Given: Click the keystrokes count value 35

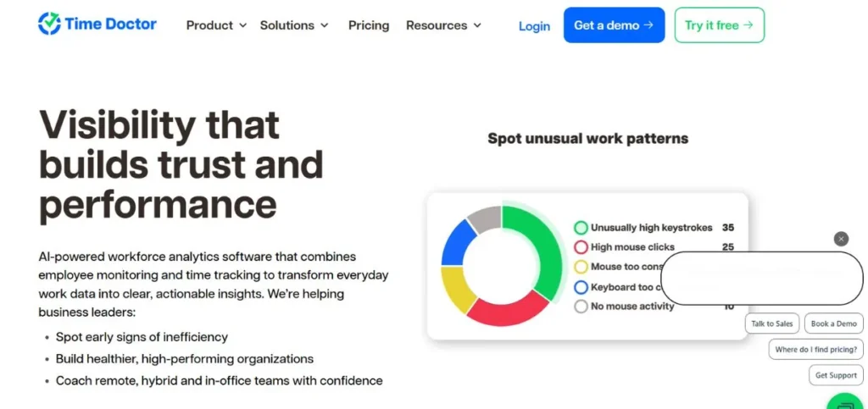Looking at the screenshot, I should [x=728, y=228].
